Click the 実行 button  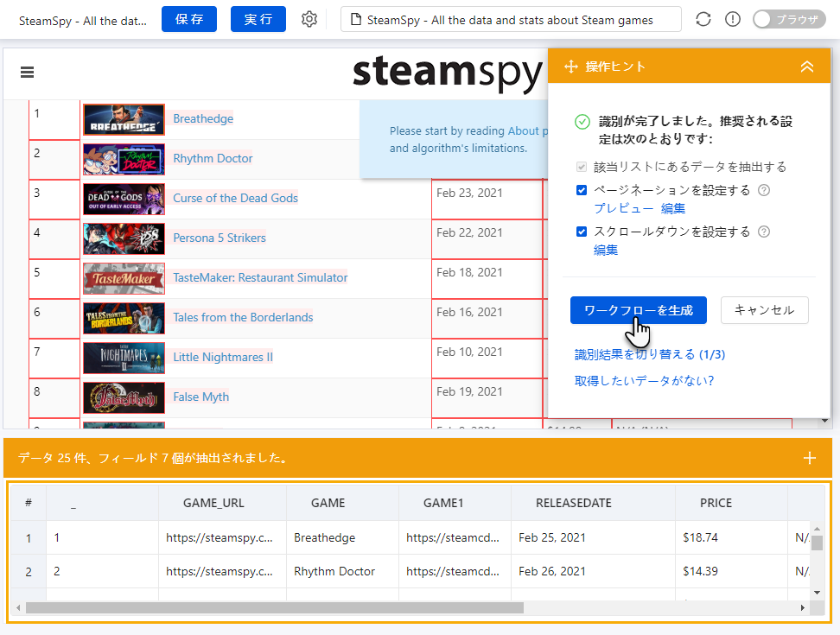point(258,19)
